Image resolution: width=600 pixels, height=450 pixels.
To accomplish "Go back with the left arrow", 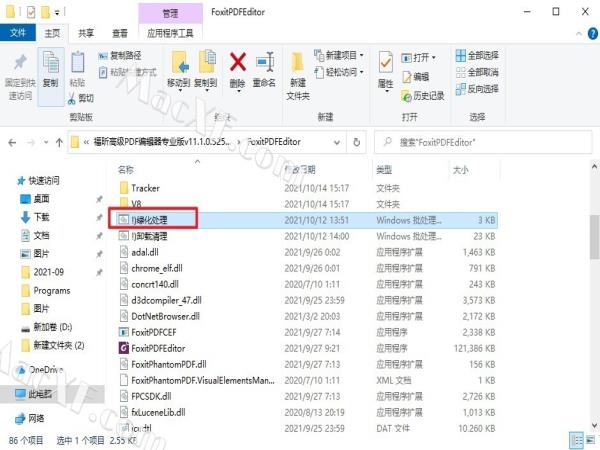I will click(12, 143).
